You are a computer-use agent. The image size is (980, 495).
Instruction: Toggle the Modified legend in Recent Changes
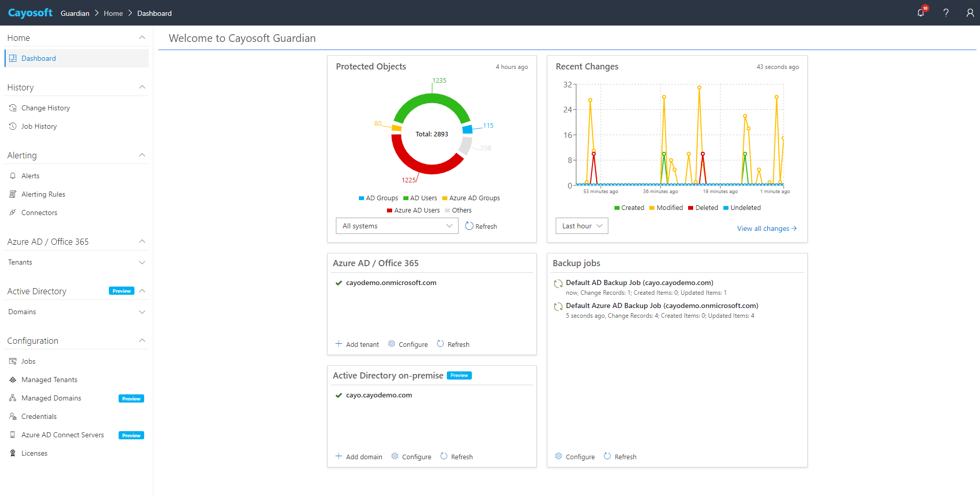[x=666, y=207]
